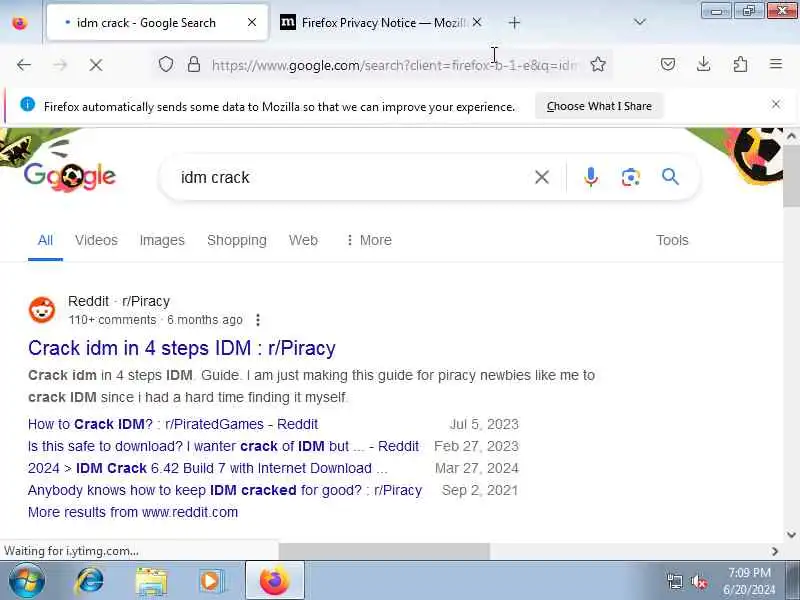Launch Windows Media Player from taskbar
The image size is (800, 600).
[x=211, y=581]
